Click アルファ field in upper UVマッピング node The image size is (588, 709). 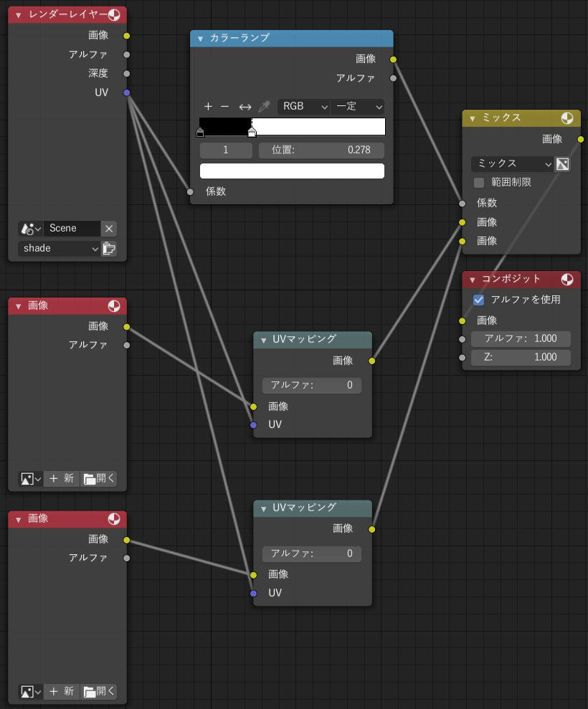[312, 385]
